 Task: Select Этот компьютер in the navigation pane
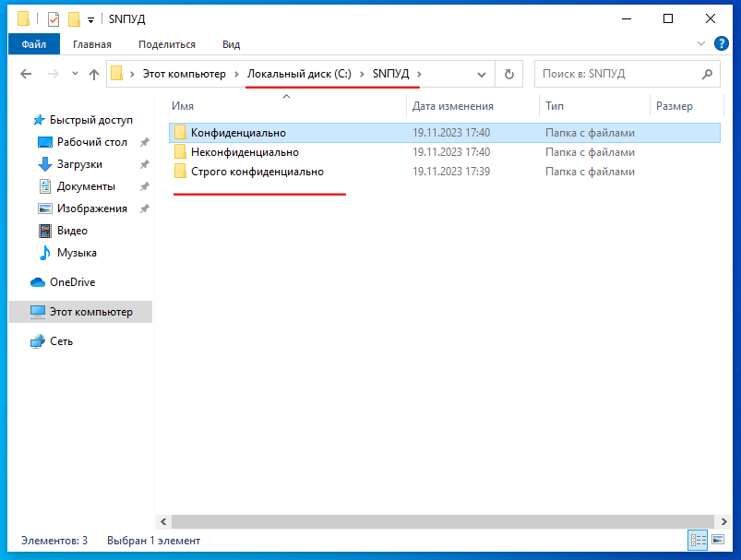click(80, 312)
